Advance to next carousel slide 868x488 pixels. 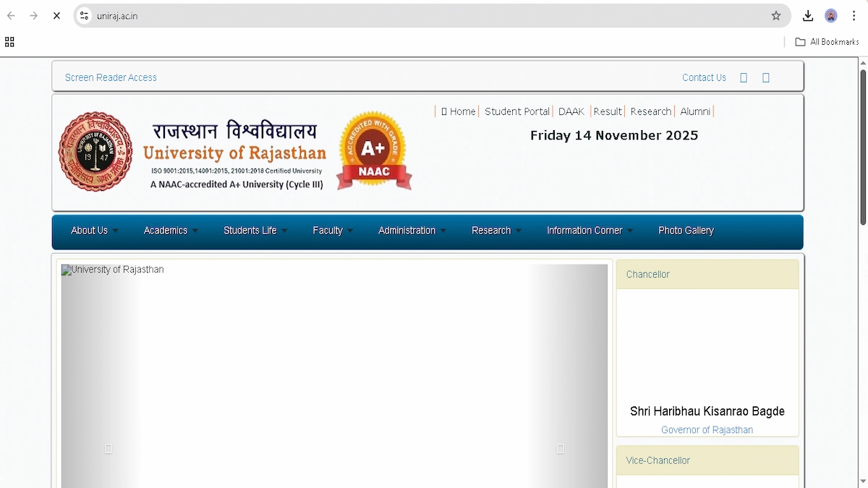pyautogui.click(x=561, y=449)
